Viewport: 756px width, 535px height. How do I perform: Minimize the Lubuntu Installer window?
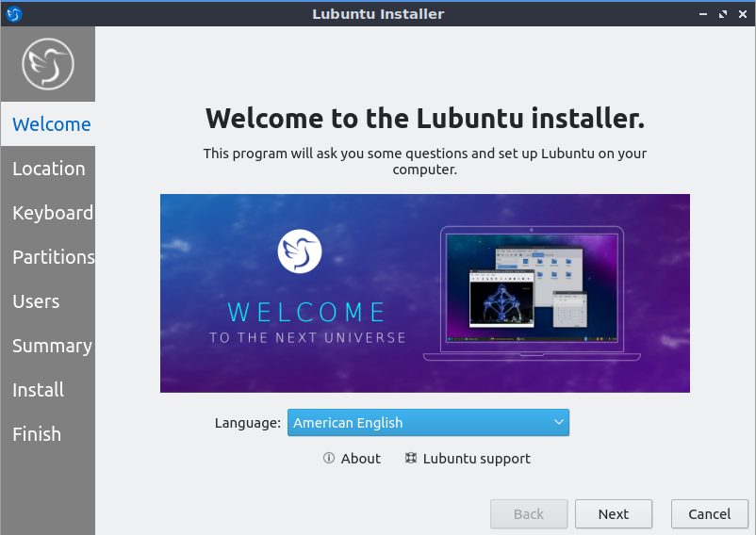pos(703,14)
